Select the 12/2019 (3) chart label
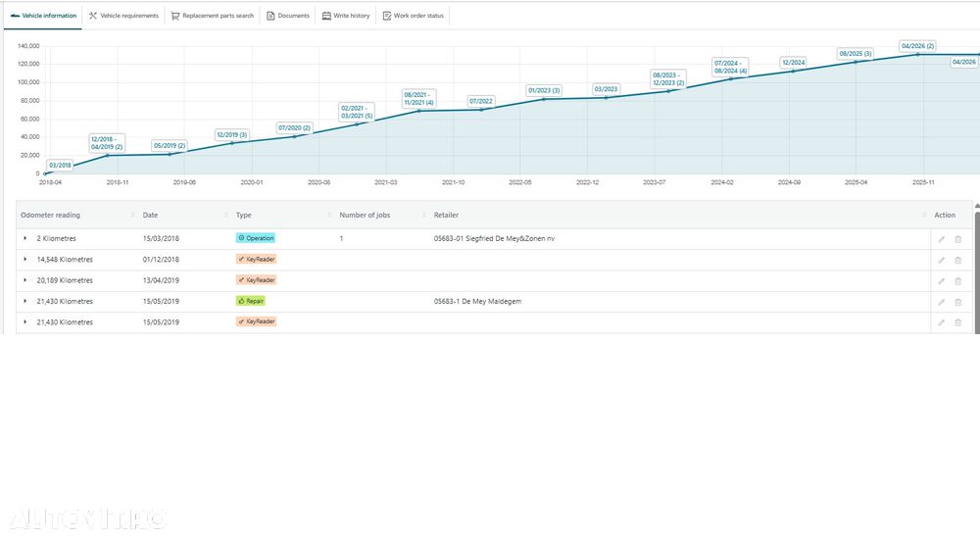The height and width of the screenshot is (539, 980). (232, 134)
